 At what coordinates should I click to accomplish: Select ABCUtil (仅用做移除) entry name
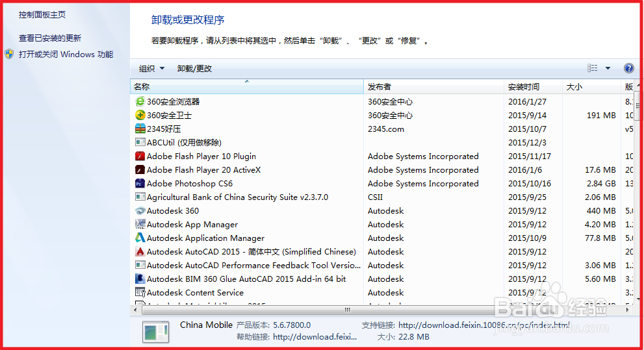[184, 142]
